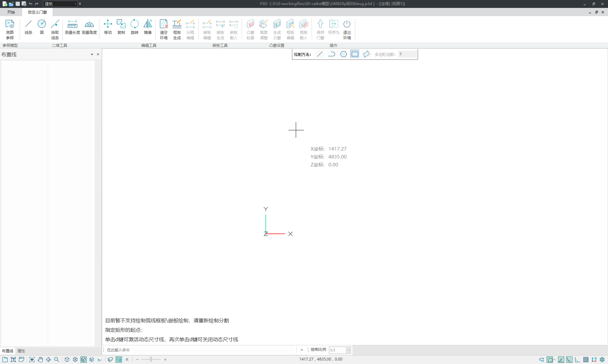608x364 pixels.
Task: Open the 建筑 discipline dropdown in title bar
Action: pyautogui.click(x=75, y=4)
